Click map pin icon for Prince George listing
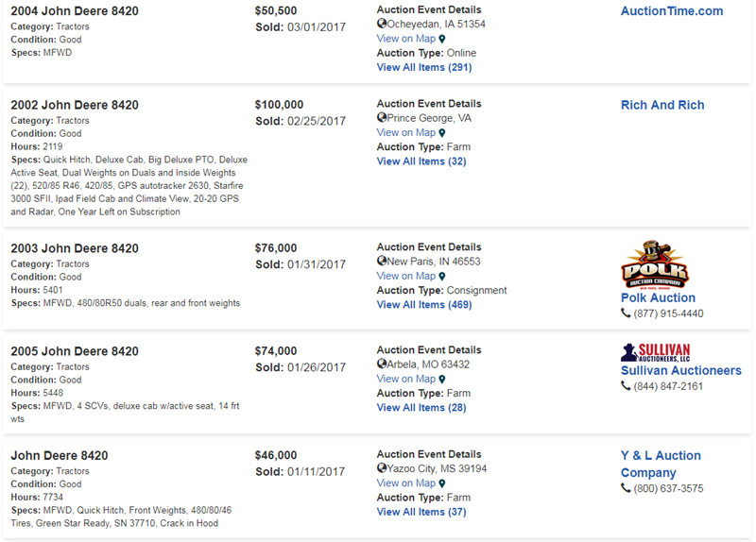This screenshot has height=542, width=756. (x=441, y=133)
